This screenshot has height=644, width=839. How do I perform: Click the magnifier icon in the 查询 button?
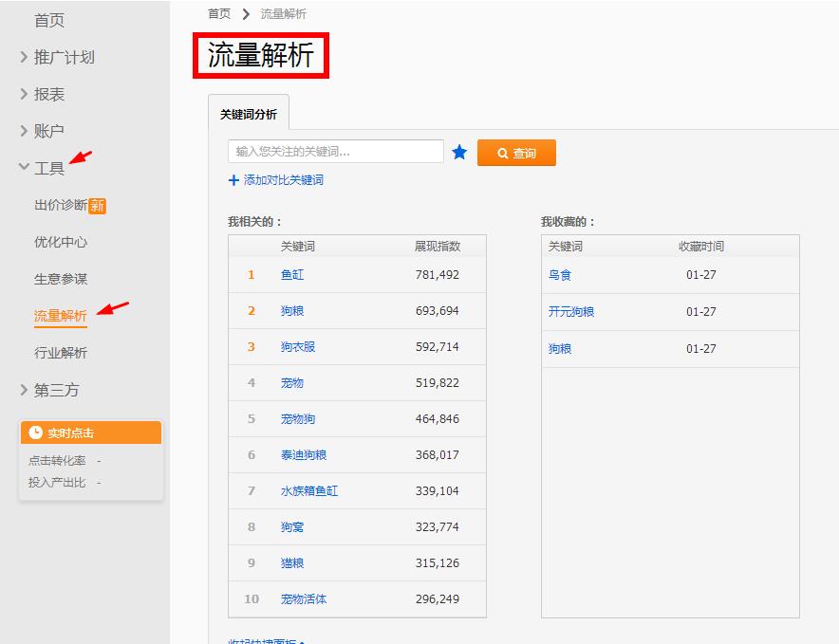(x=501, y=152)
